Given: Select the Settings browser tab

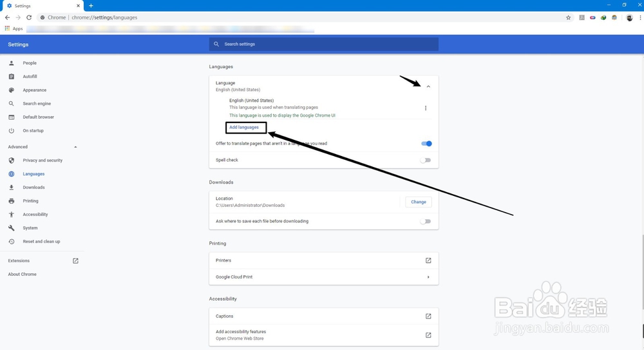Looking at the screenshot, I should pyautogui.click(x=42, y=6).
